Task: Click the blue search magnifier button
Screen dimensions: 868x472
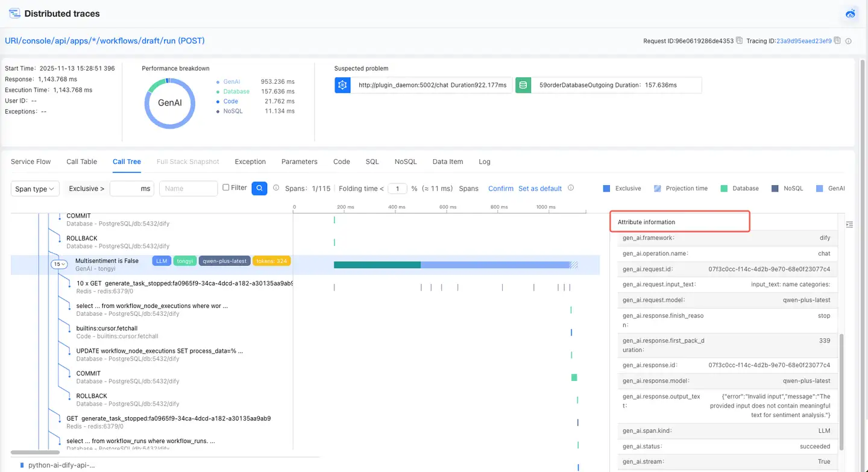Action: [x=259, y=188]
